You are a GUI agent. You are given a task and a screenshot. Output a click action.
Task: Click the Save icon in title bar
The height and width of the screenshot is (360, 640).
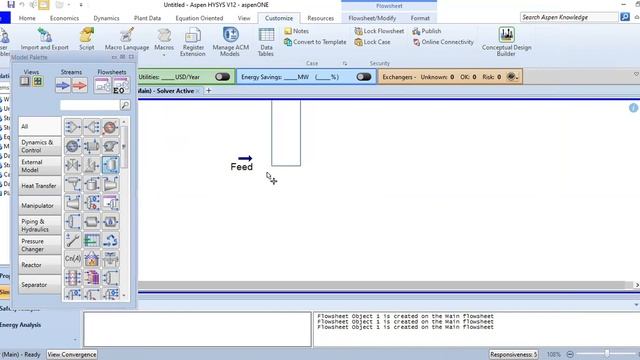click(11, 4)
